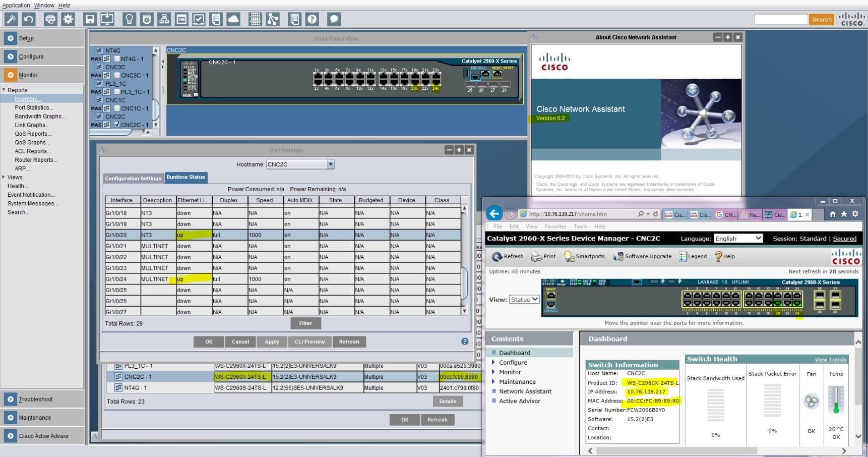Check the CNC3C - 1 device checkbox
The width and height of the screenshot is (868, 457).
pos(117,75)
